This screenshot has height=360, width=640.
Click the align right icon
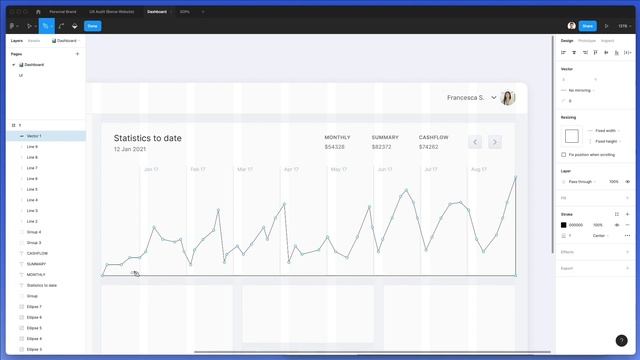tap(585, 53)
